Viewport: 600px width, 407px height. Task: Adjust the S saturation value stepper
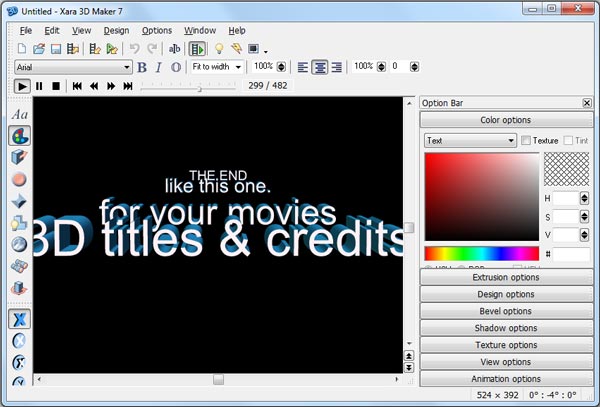(x=584, y=217)
